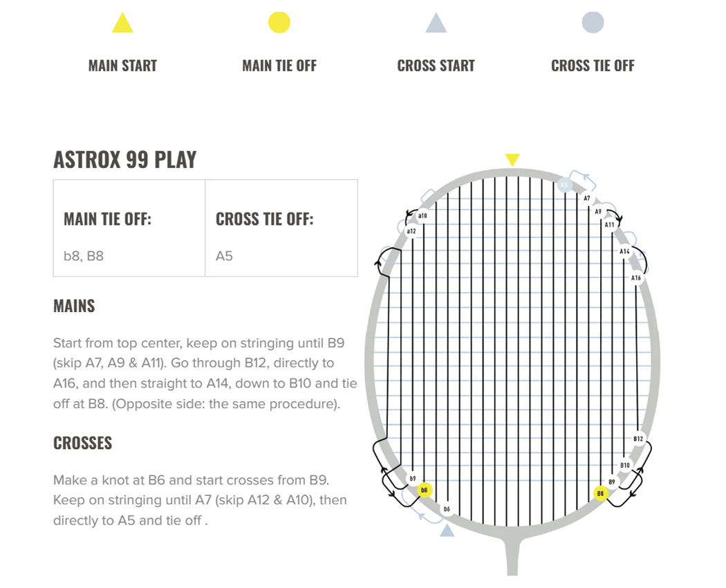Click the b6 grommet label

[447, 508]
